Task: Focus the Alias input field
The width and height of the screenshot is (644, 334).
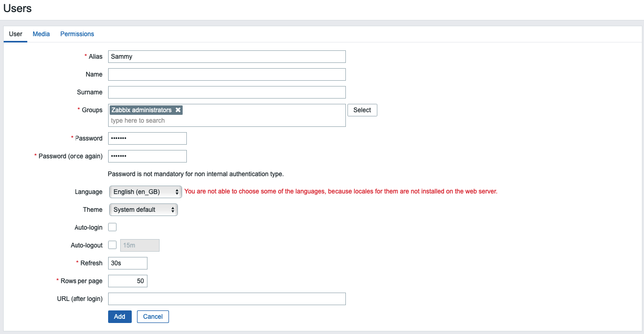Action: (227, 57)
